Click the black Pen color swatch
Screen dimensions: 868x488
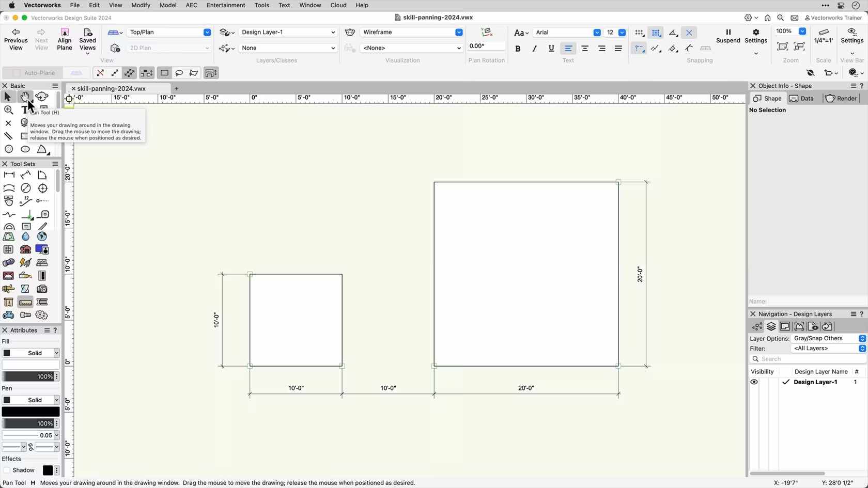click(x=30, y=412)
